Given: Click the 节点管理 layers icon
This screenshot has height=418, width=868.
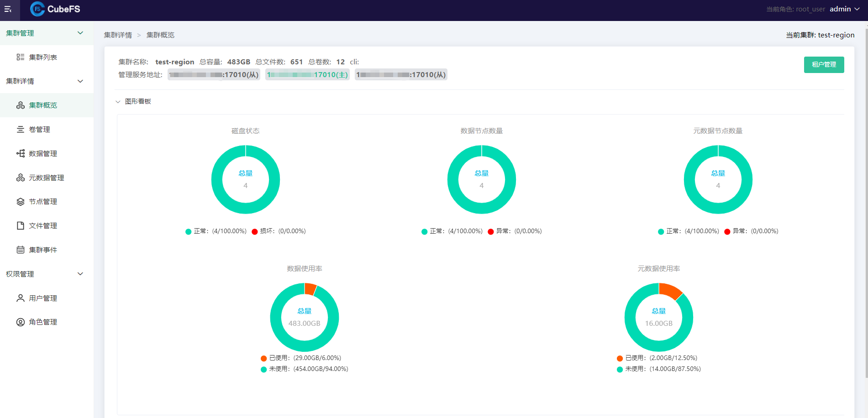Looking at the screenshot, I should point(21,202).
